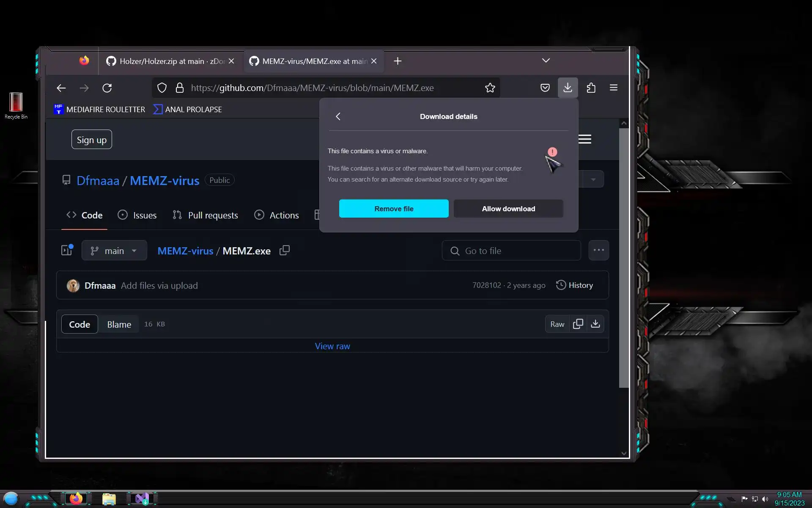
Task: Copy file path icon beside MEMZ.exe
Action: [x=285, y=250]
